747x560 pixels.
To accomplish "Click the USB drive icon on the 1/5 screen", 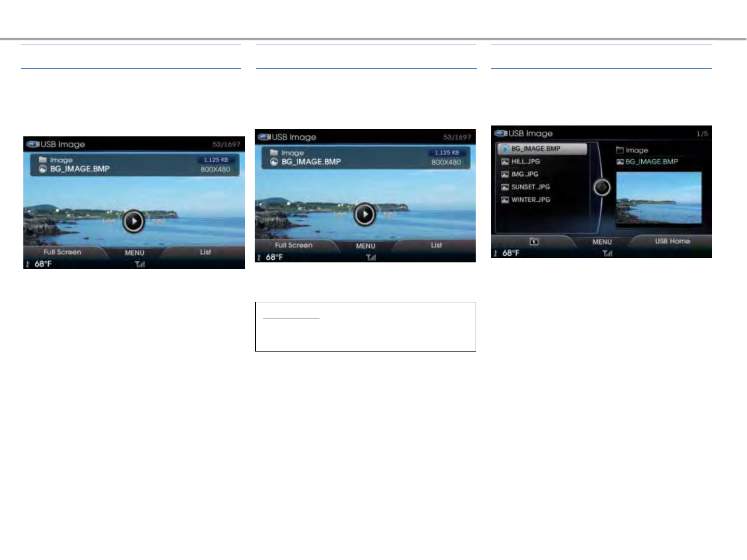I will (501, 133).
